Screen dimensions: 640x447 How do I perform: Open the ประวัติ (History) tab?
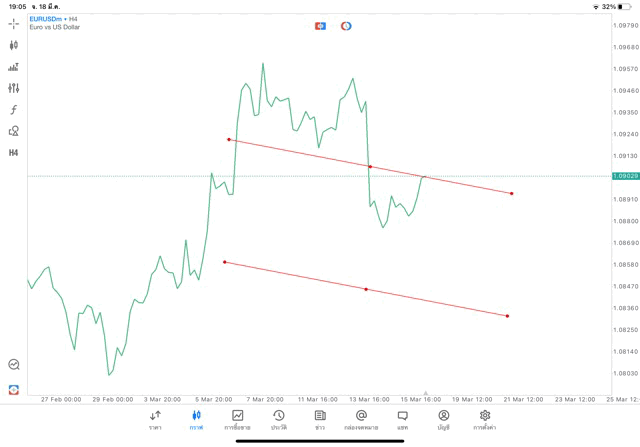278,420
